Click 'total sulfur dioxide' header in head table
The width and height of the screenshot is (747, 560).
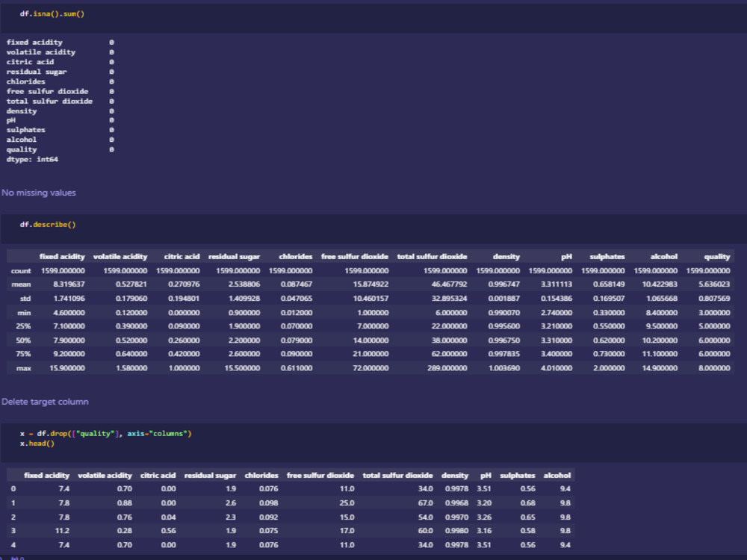(x=397, y=475)
